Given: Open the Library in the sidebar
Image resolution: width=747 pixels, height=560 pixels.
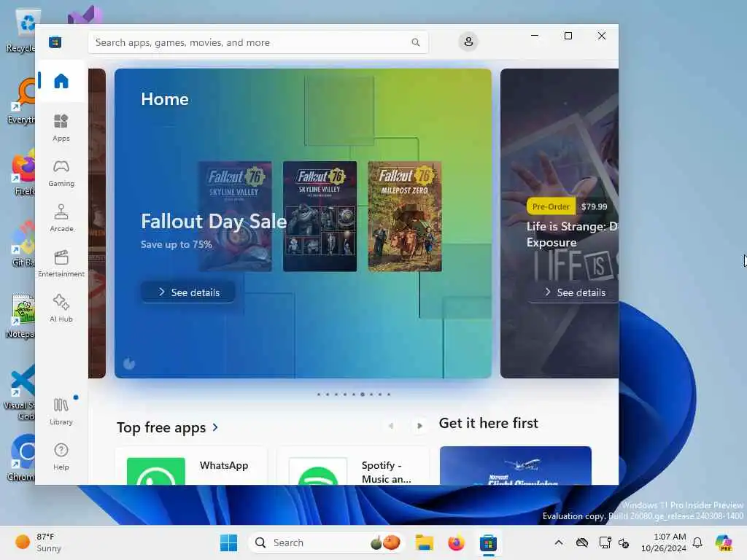Looking at the screenshot, I should click(61, 411).
